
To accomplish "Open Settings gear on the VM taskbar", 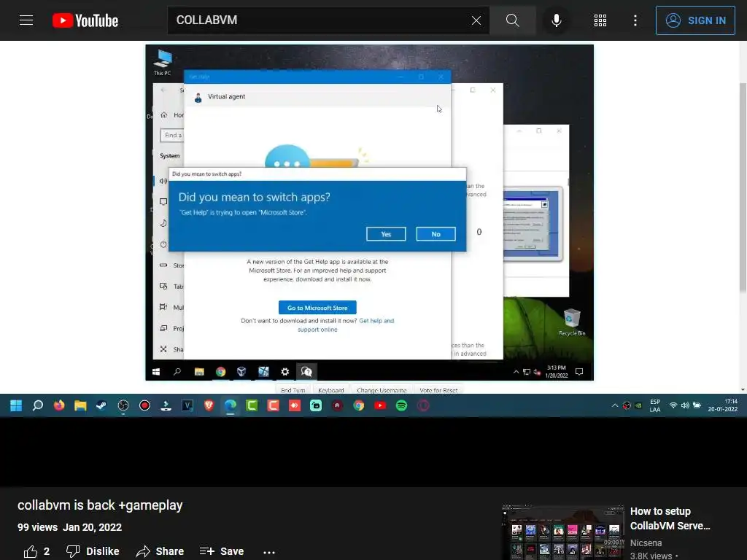I will coord(285,371).
